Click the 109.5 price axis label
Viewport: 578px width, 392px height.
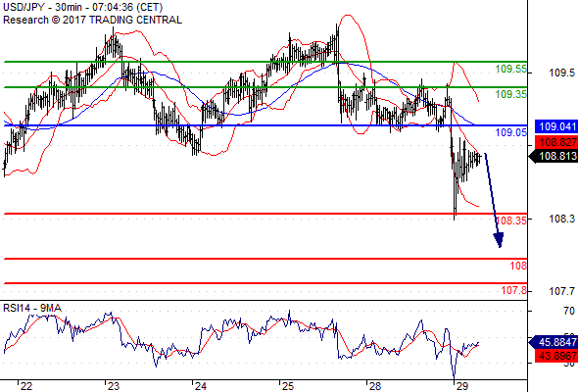(x=561, y=73)
